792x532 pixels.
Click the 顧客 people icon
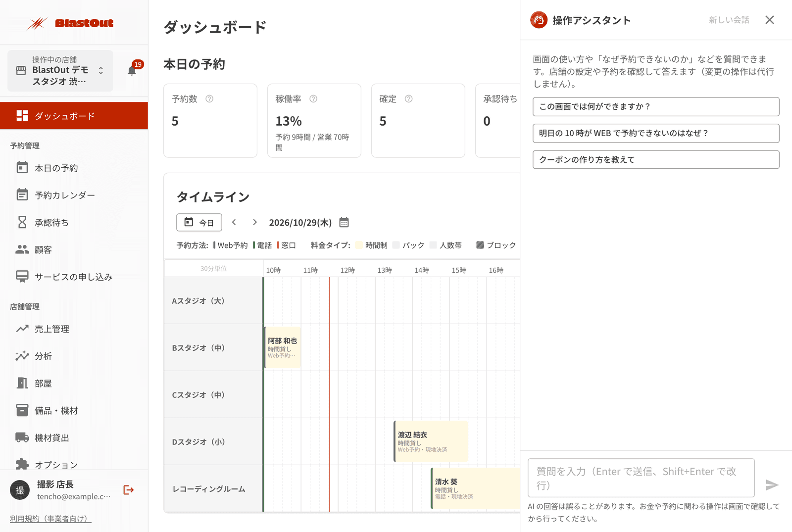click(x=22, y=249)
